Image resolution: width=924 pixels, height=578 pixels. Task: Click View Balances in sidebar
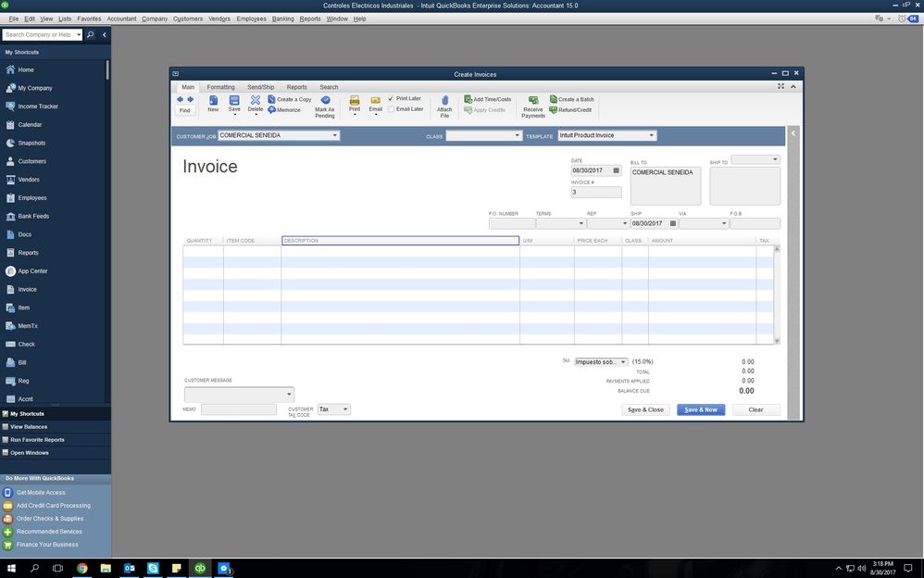click(x=29, y=426)
